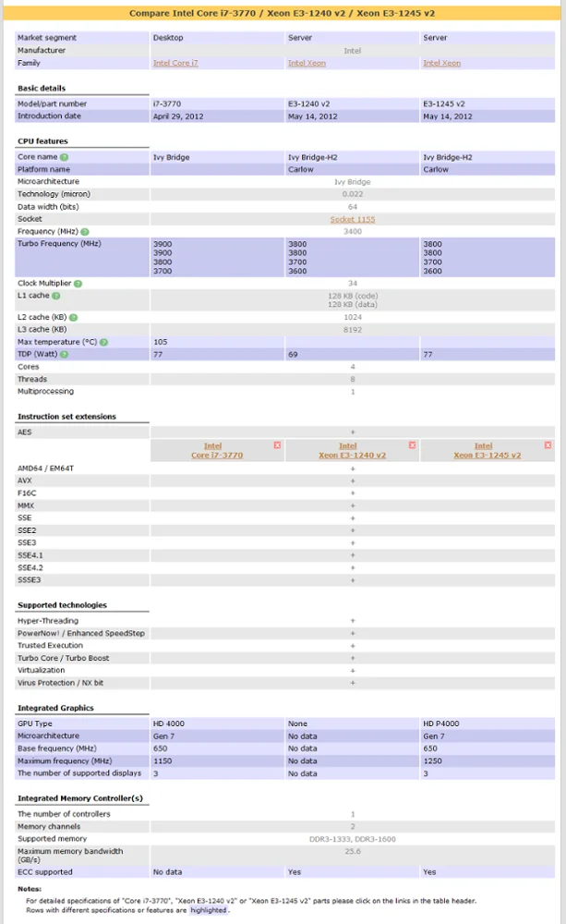Click the 'Basic details' section heading
The height and width of the screenshot is (924, 566).
click(42, 89)
